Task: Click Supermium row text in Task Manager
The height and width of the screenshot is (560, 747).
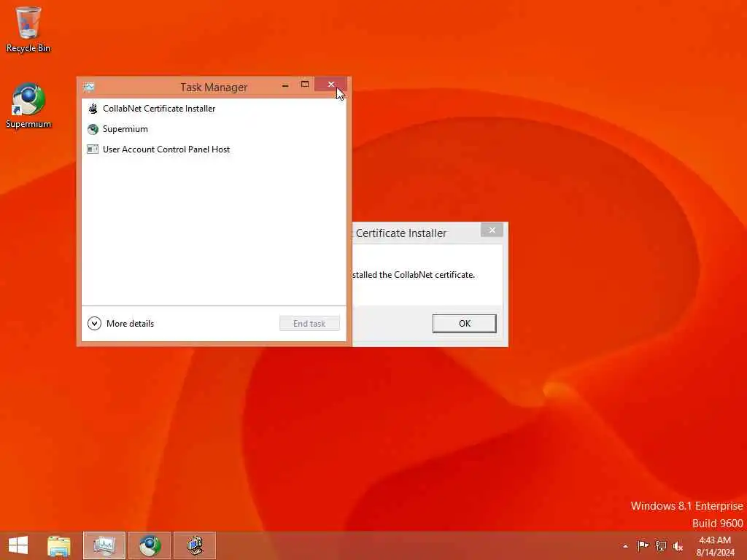Action: pos(125,129)
